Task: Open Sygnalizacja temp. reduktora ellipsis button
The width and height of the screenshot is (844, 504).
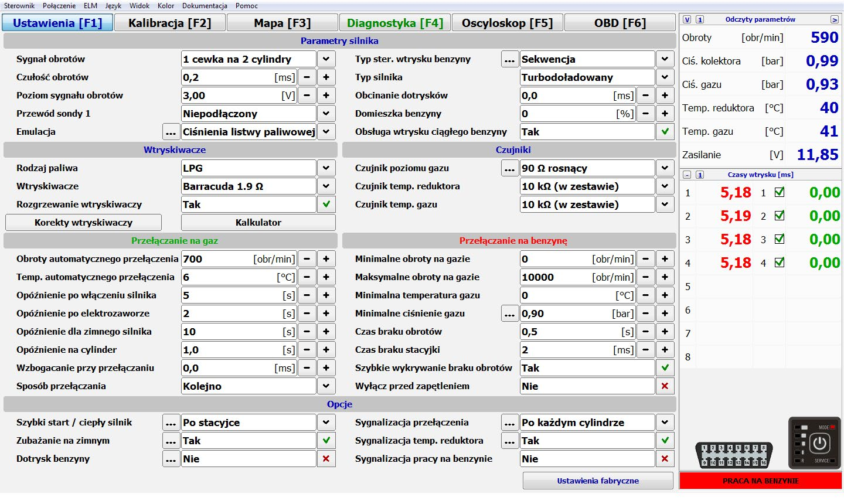Action: [x=509, y=441]
